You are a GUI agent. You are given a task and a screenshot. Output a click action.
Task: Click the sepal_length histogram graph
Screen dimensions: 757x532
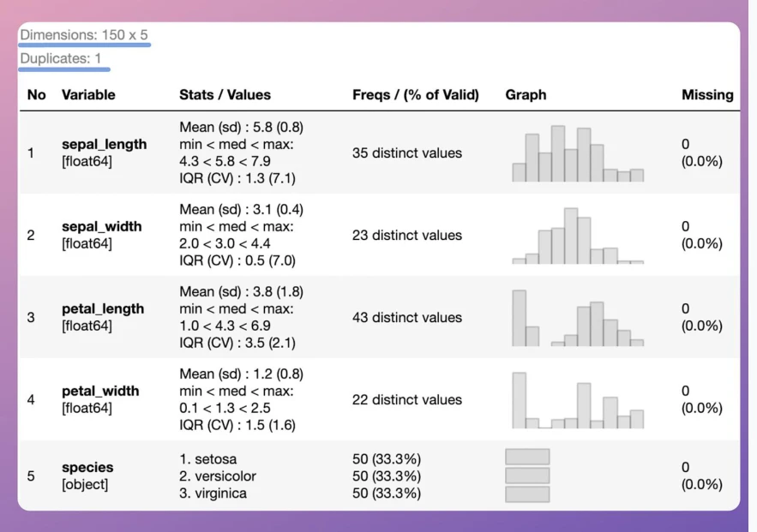pyautogui.click(x=578, y=154)
